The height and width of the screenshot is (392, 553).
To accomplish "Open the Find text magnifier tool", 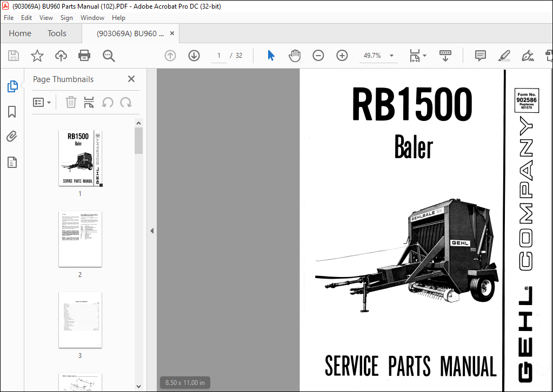I will point(109,56).
